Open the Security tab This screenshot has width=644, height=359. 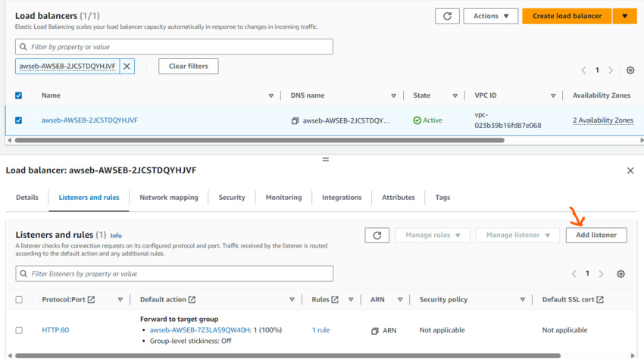tap(232, 198)
